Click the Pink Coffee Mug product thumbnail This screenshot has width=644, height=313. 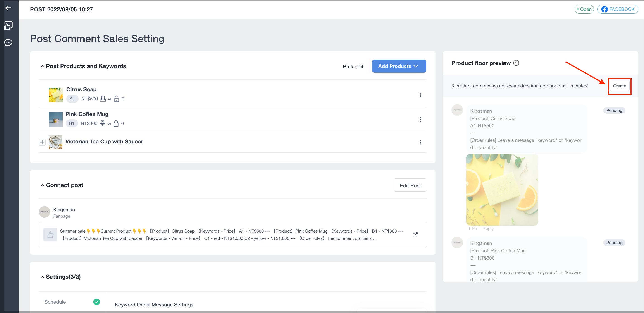55,119
